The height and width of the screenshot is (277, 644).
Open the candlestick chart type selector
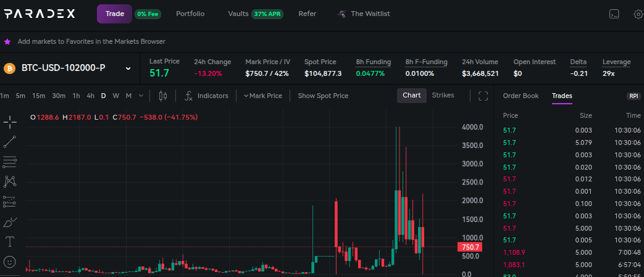(163, 96)
